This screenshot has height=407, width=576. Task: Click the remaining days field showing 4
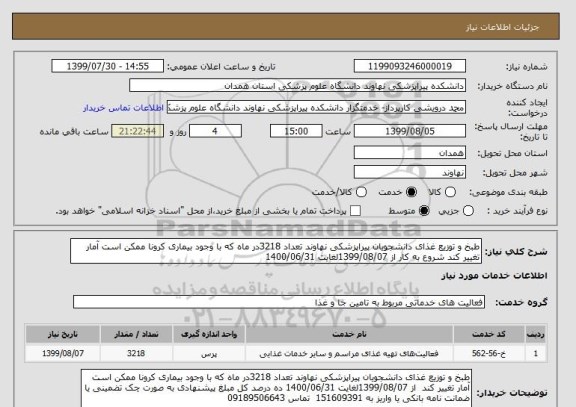tap(215, 131)
